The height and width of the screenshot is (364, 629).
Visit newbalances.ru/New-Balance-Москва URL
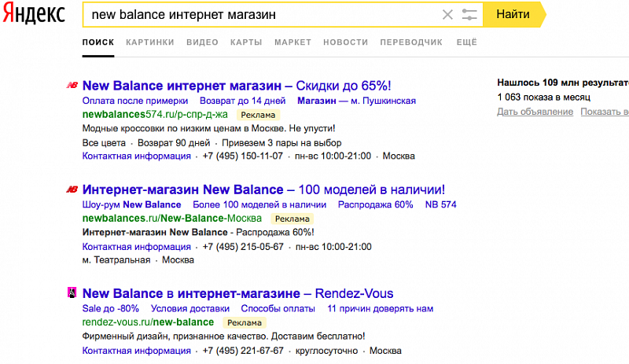171,219
